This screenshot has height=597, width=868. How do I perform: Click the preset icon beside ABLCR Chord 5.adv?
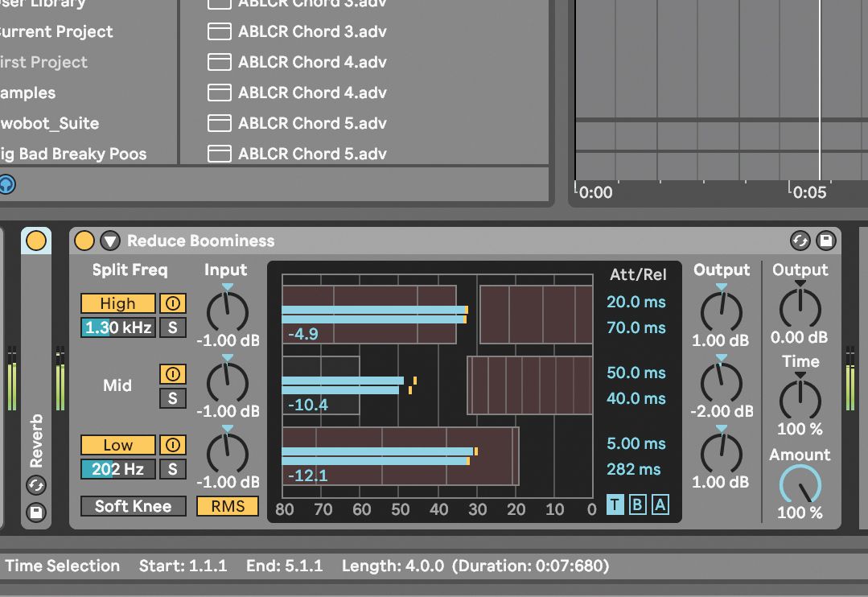tap(218, 123)
